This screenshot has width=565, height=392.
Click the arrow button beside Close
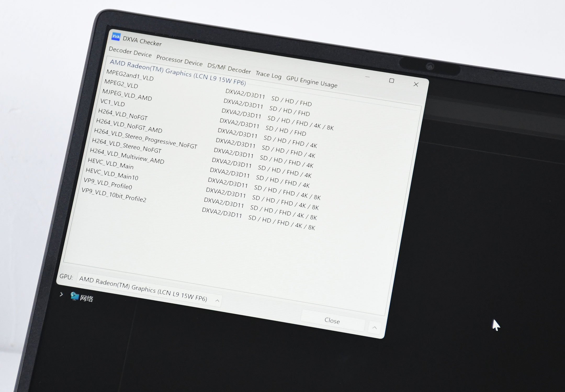click(x=374, y=327)
